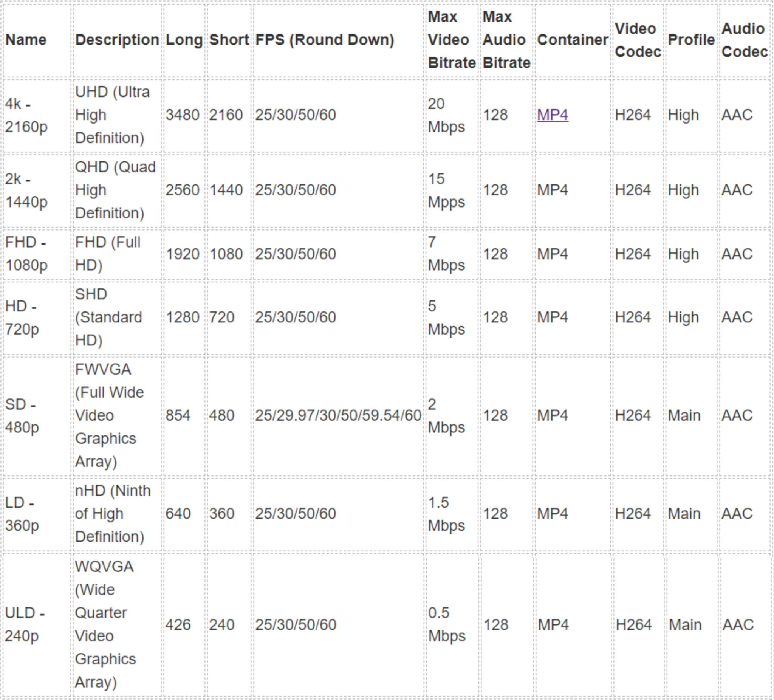Click the Long value '1280'
774x700 pixels.
click(183, 317)
